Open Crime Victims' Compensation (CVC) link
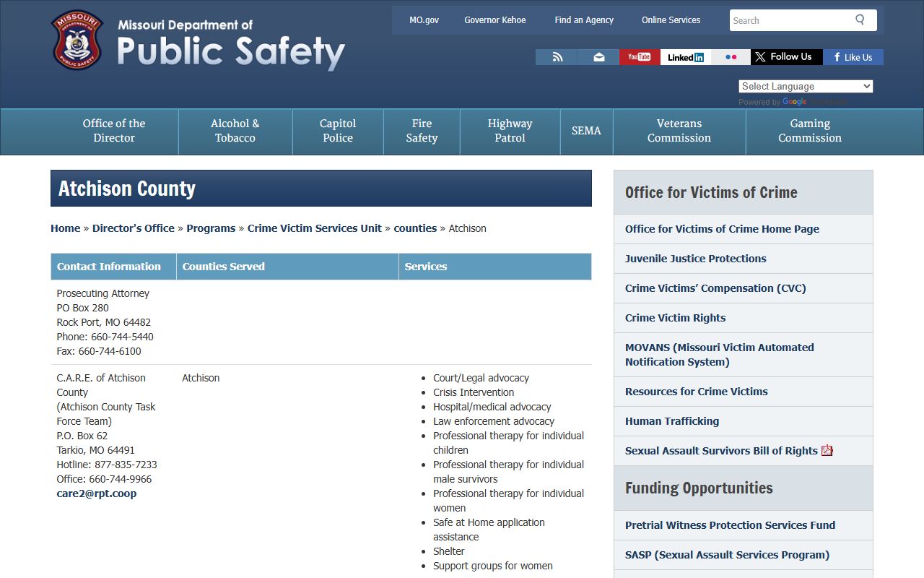The width and height of the screenshot is (924, 578). tap(715, 288)
